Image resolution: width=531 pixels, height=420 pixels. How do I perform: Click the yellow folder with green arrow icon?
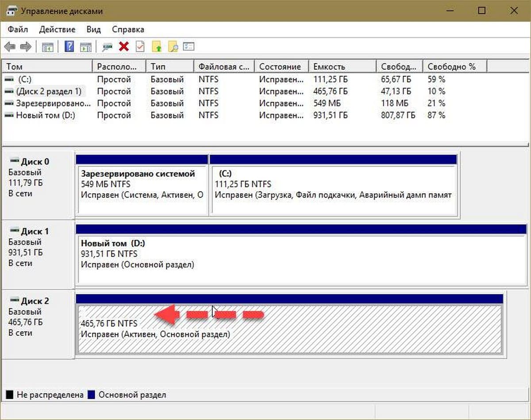[x=157, y=47]
